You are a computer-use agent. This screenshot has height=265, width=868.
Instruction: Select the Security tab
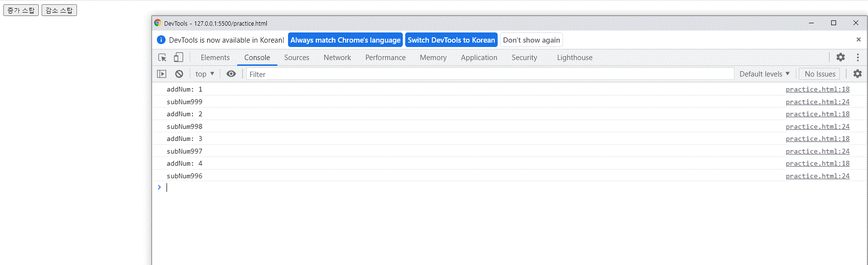coord(524,58)
